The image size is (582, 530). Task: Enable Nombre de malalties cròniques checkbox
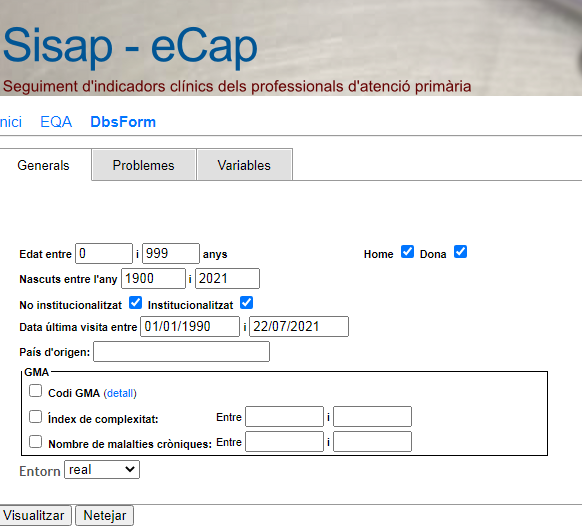tap(36, 442)
